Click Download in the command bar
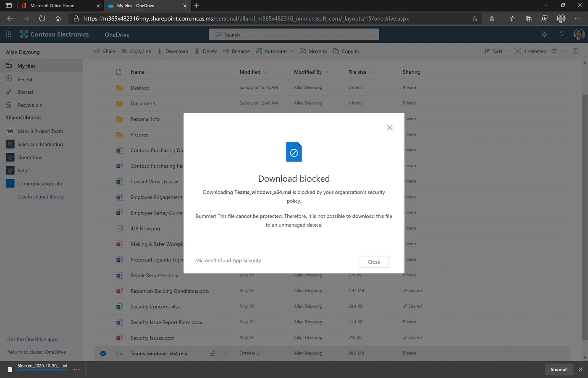Image resolution: width=588 pixels, height=378 pixels. (173, 51)
